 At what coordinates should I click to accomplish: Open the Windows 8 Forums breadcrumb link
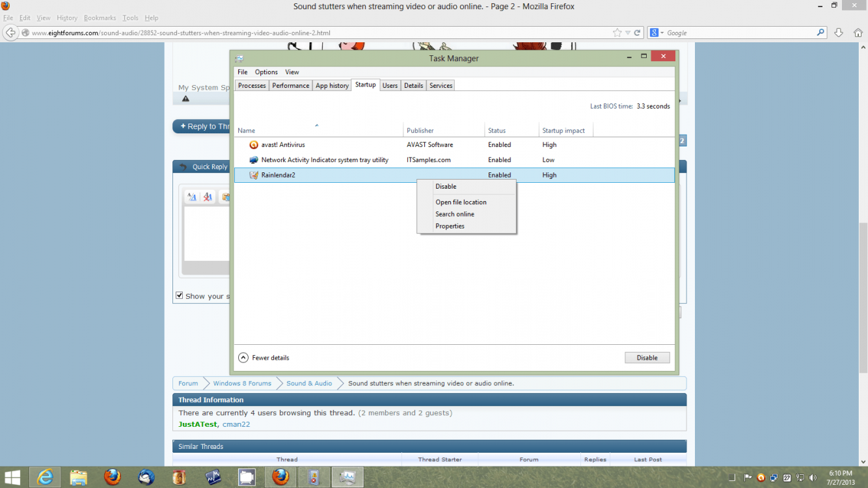pyautogui.click(x=242, y=383)
